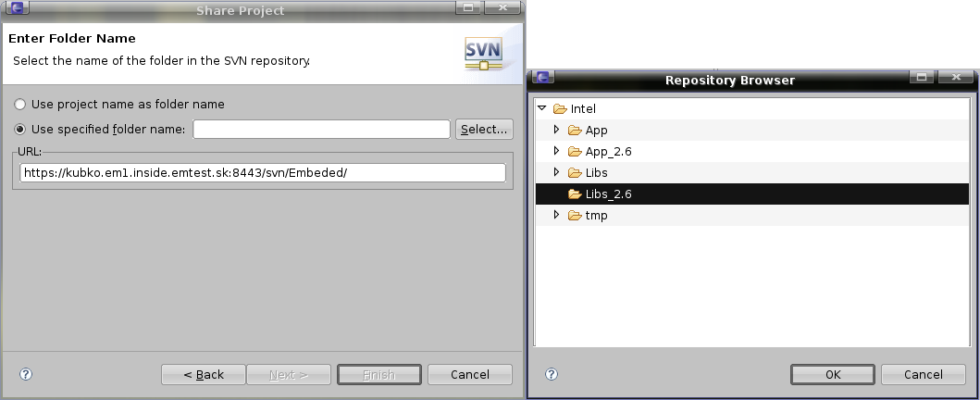Click OK in Repository Browser
The image size is (980, 400).
click(x=832, y=374)
